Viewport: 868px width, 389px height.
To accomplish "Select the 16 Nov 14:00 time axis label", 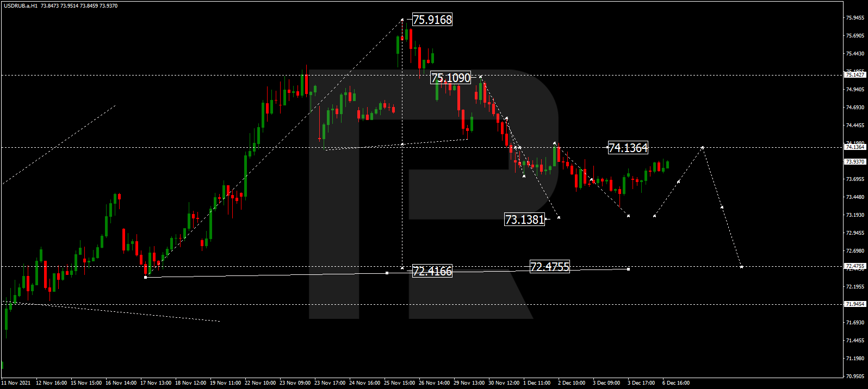I will click(x=121, y=383).
